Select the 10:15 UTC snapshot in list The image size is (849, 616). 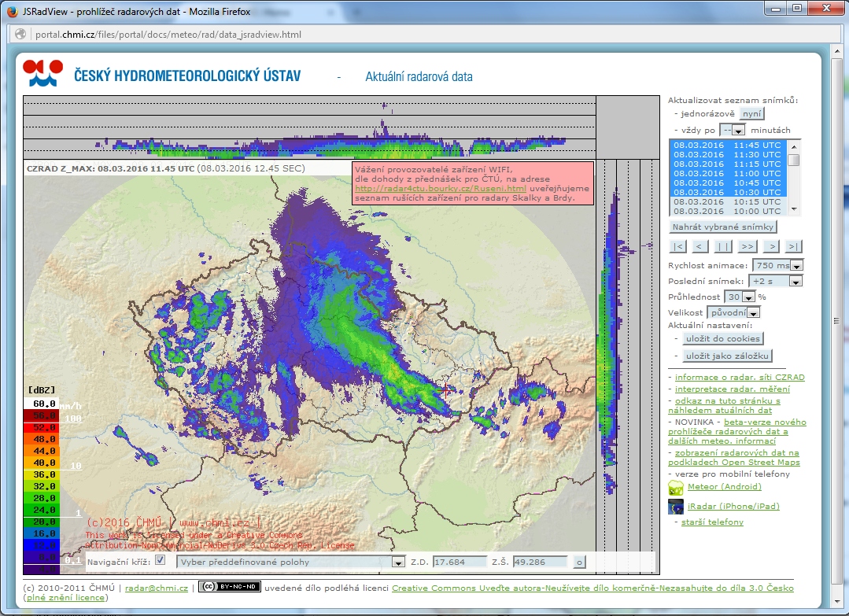[x=725, y=201]
